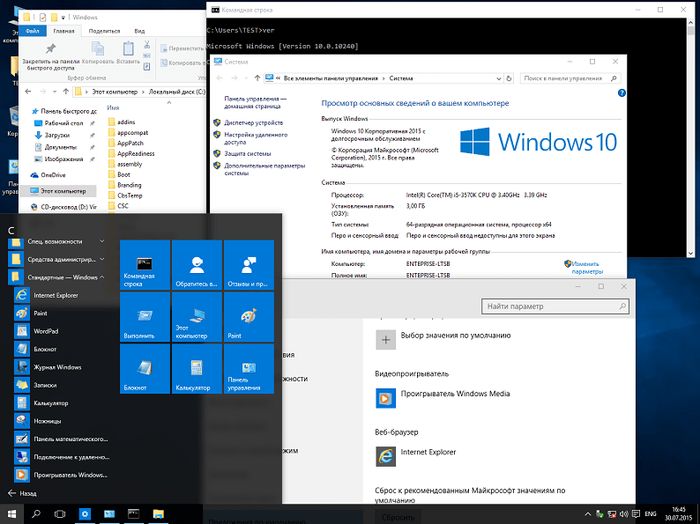Open the Файл menu in Explorer
This screenshot has height=524, width=700.
[x=32, y=31]
